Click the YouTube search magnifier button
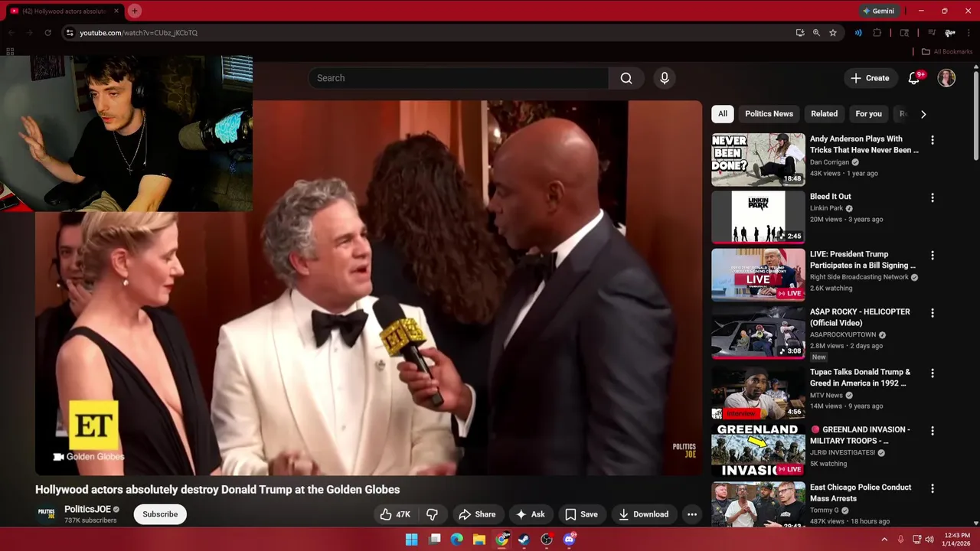980x551 pixels. click(626, 78)
